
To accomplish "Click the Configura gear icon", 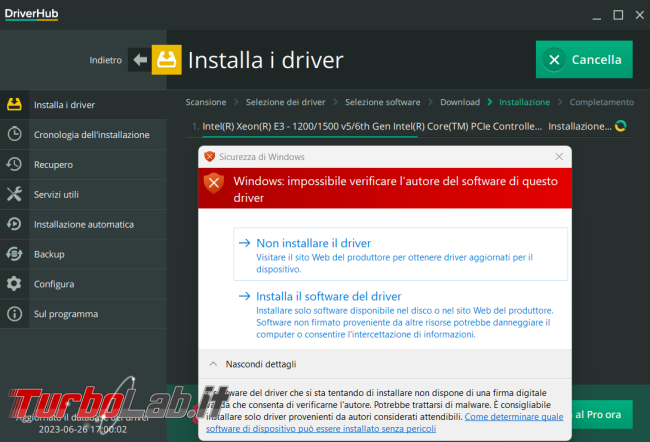I will [x=14, y=284].
